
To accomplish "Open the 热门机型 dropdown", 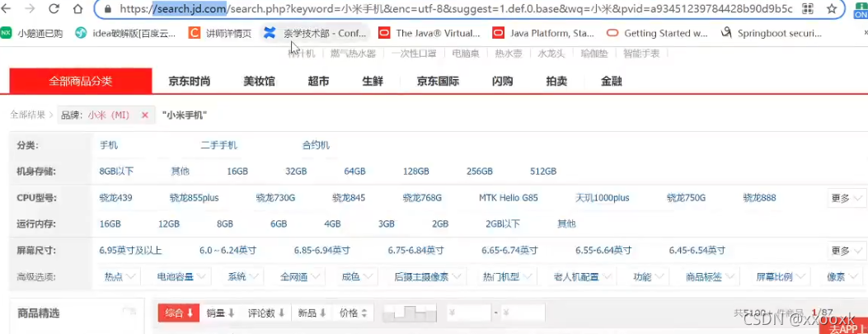I will pos(506,277).
